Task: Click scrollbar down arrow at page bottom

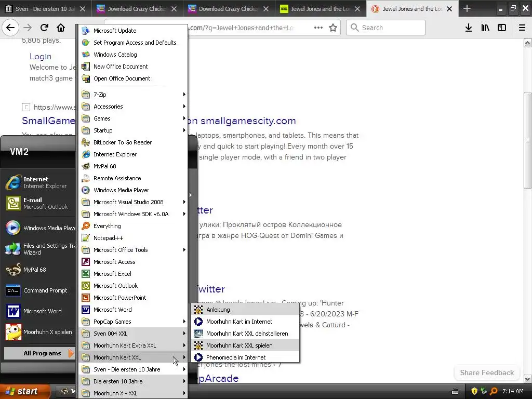Action: [x=527, y=379]
